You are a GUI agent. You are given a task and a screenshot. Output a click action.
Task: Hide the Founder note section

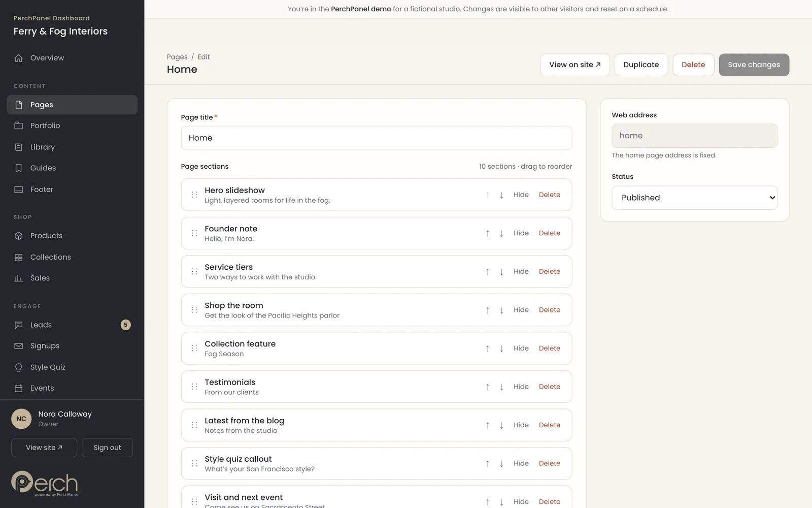tap(521, 233)
